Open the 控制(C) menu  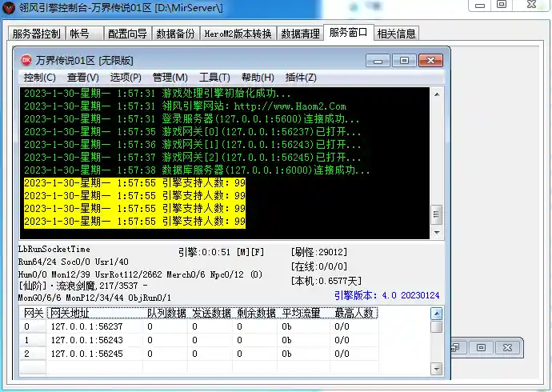(x=39, y=78)
